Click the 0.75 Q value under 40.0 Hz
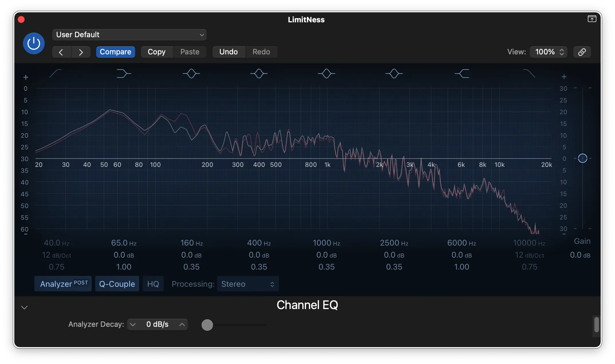Screen dimensions: 615x364 (56, 267)
